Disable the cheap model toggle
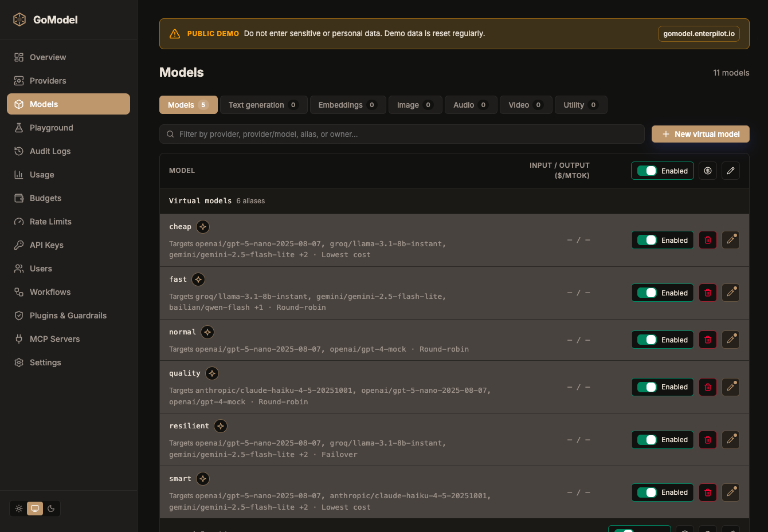The height and width of the screenshot is (532, 768). coord(663,241)
